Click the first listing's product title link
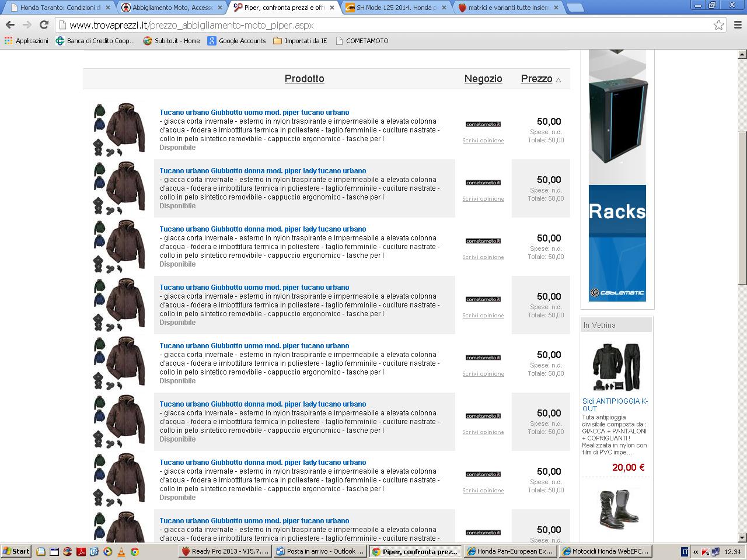Viewport: 747px width, 560px height. click(254, 113)
